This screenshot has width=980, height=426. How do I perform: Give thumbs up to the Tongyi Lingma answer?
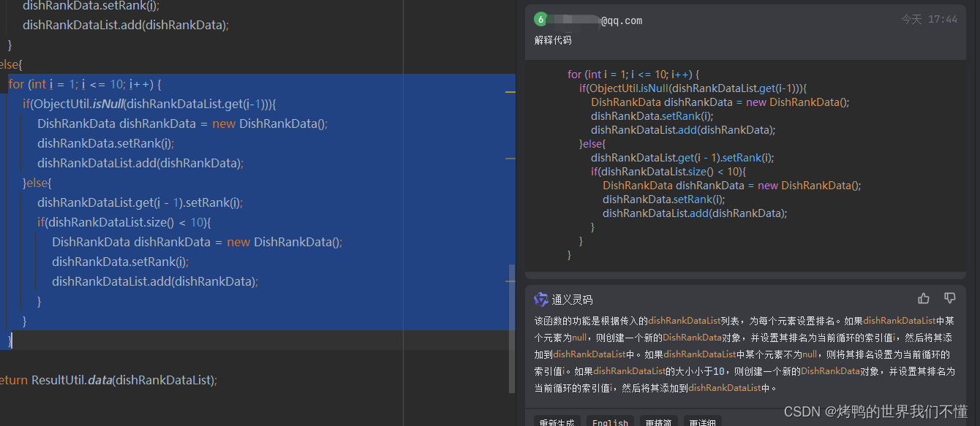pyautogui.click(x=924, y=298)
